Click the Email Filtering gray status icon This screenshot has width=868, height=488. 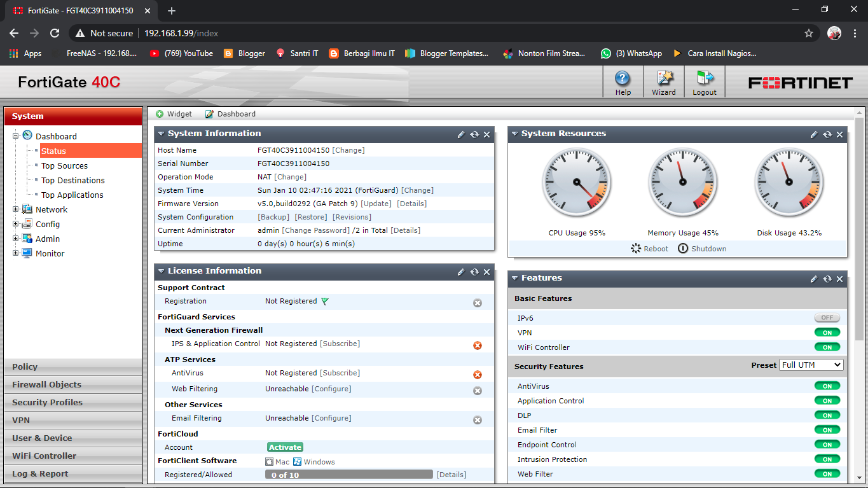[478, 420]
